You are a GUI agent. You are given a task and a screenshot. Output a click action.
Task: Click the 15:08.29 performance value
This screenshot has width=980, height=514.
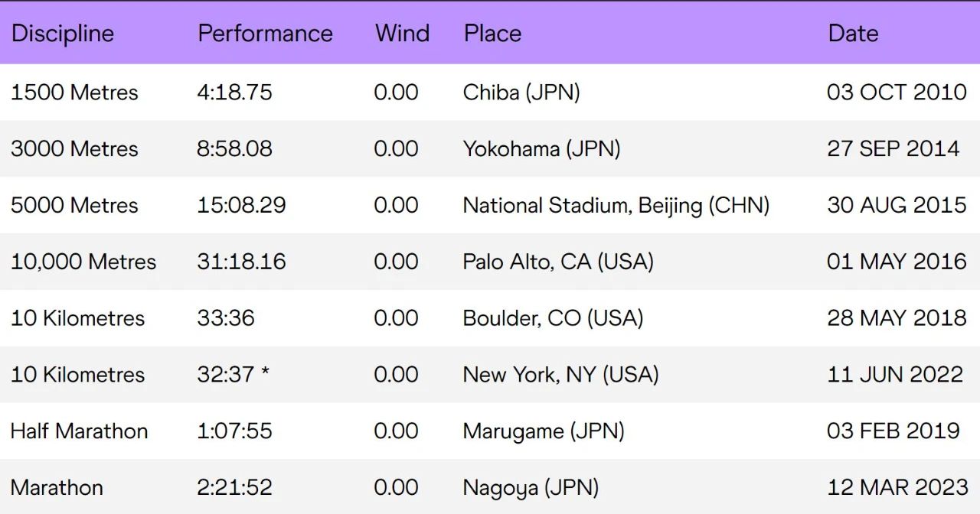(x=241, y=205)
